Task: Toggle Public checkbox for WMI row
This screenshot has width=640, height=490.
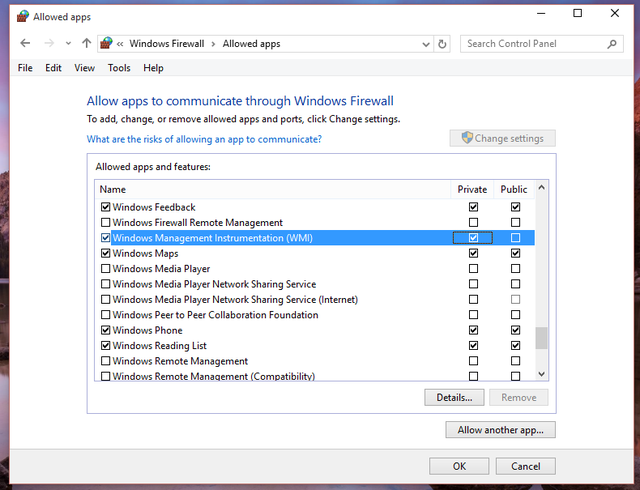Action: point(516,238)
